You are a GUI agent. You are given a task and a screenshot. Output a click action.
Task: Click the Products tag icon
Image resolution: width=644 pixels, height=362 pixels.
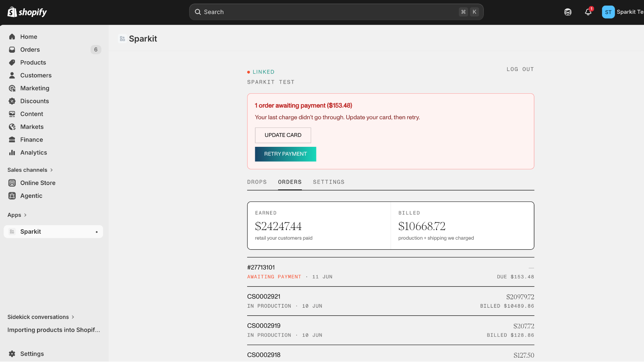tap(12, 62)
